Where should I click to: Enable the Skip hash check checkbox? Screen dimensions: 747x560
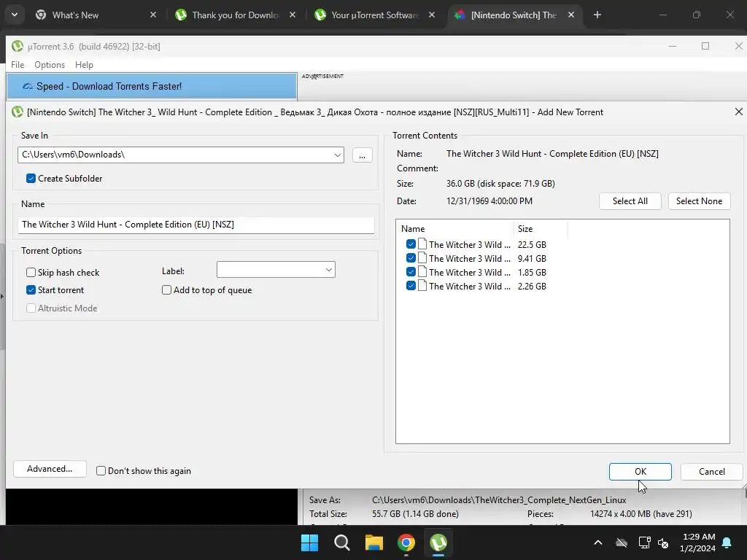pyautogui.click(x=31, y=273)
